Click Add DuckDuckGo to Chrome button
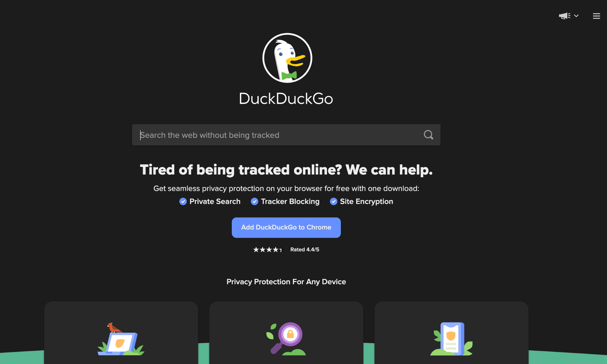The image size is (607, 364). [x=286, y=227]
